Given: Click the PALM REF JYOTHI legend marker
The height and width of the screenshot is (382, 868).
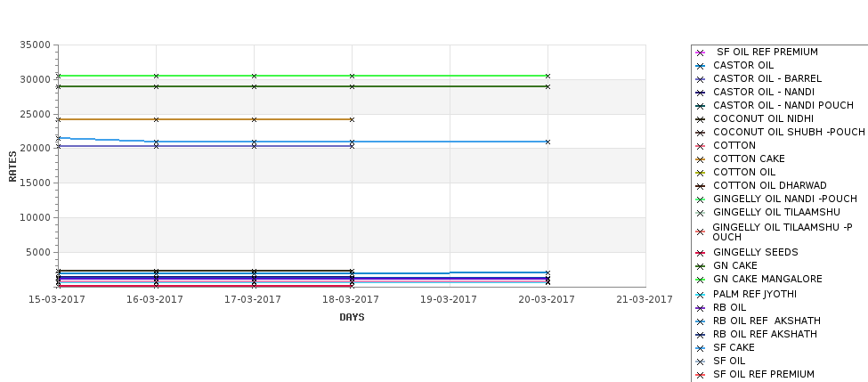Looking at the screenshot, I should click(x=701, y=295).
